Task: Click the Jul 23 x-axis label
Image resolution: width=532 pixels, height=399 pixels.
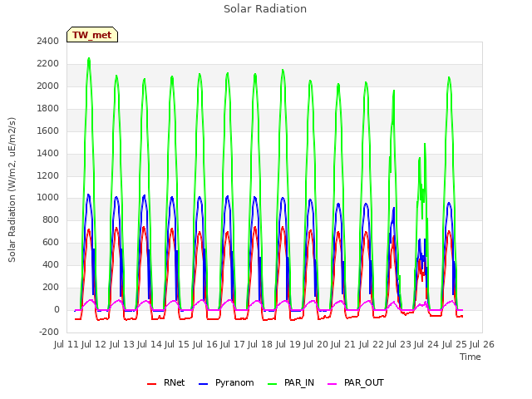Action: tap(399, 344)
